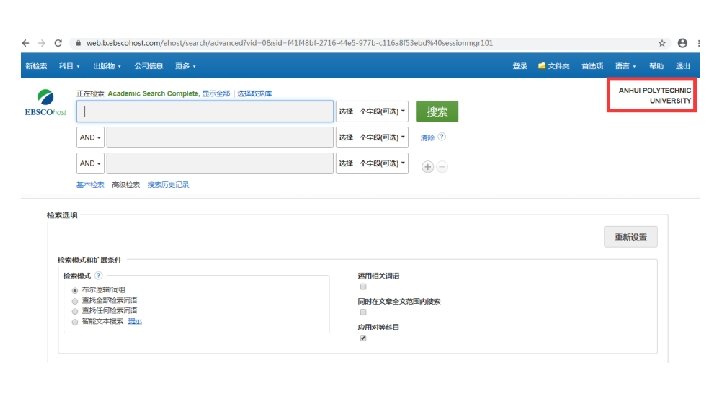
Task: Open 搜索历史记录 search history
Action: coord(168,185)
